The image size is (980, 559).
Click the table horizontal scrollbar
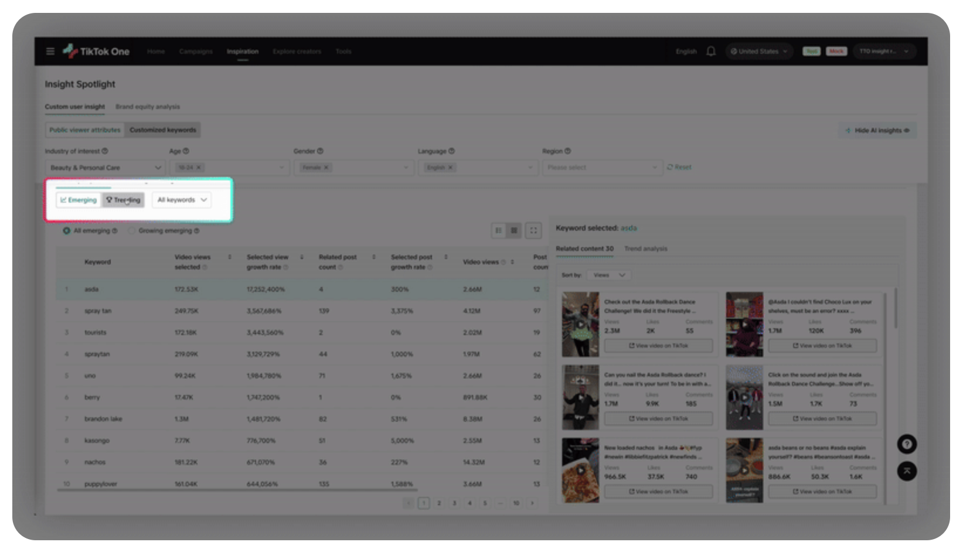[x=237, y=489]
